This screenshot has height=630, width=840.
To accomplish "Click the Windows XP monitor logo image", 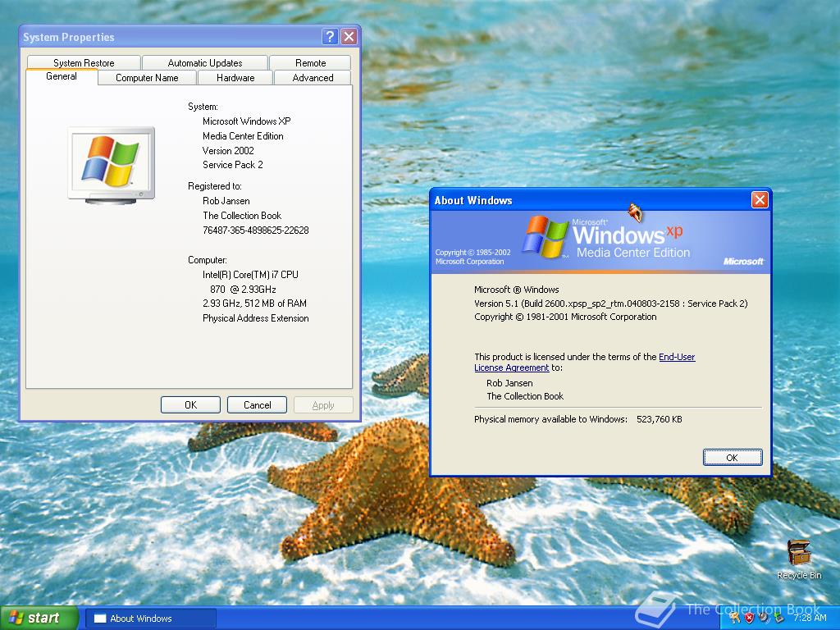I will [x=112, y=165].
